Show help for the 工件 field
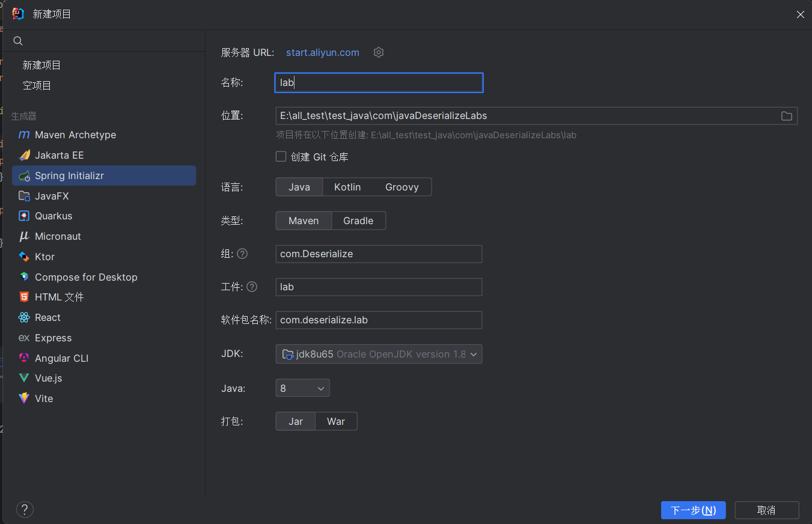This screenshot has width=812, height=524. coord(252,287)
